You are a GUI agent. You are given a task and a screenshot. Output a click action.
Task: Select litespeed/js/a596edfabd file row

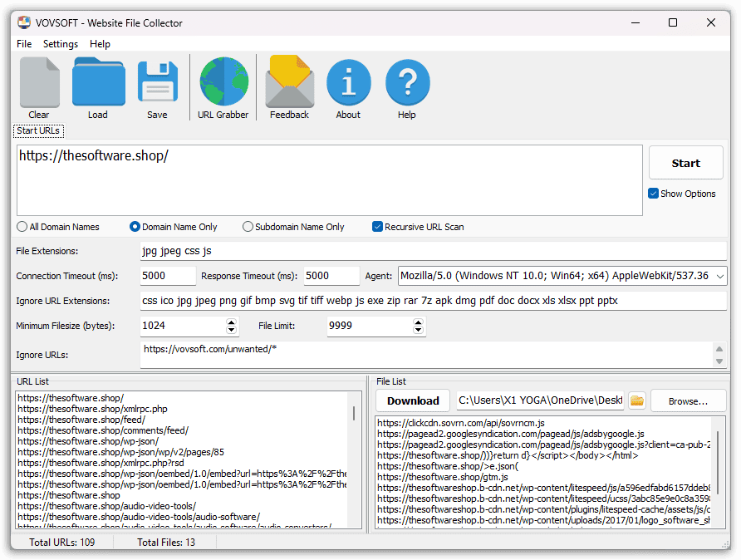click(543, 488)
